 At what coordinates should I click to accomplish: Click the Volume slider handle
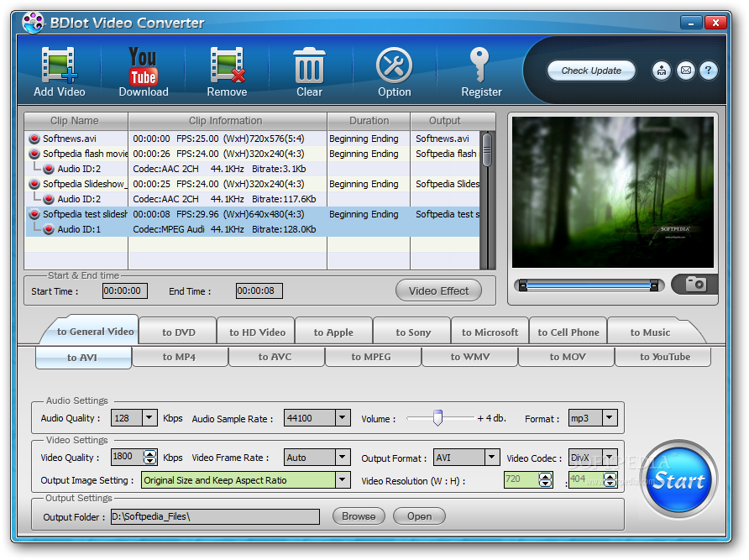point(437,417)
